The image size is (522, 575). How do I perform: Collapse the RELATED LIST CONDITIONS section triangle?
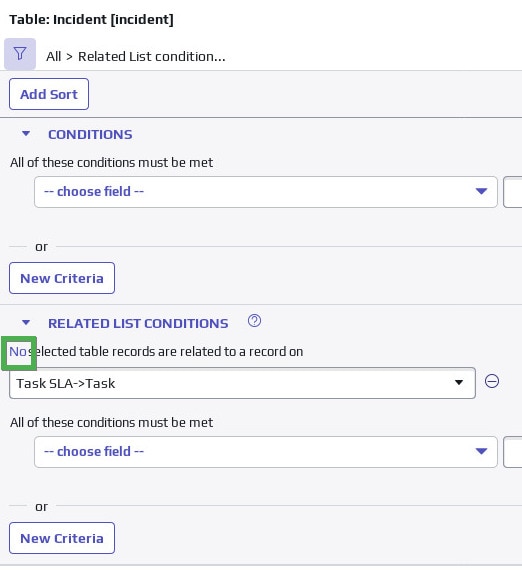[26, 323]
